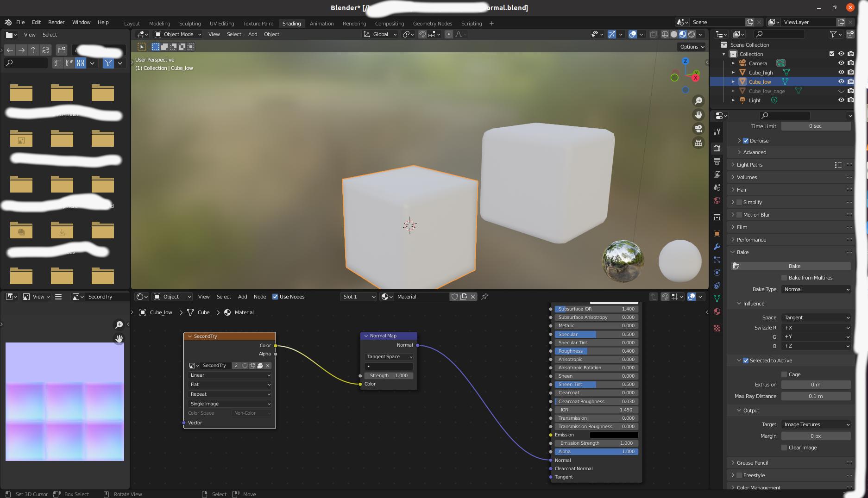The width and height of the screenshot is (868, 498).
Task: Hide Cube_high in viewport
Action: [x=841, y=72]
